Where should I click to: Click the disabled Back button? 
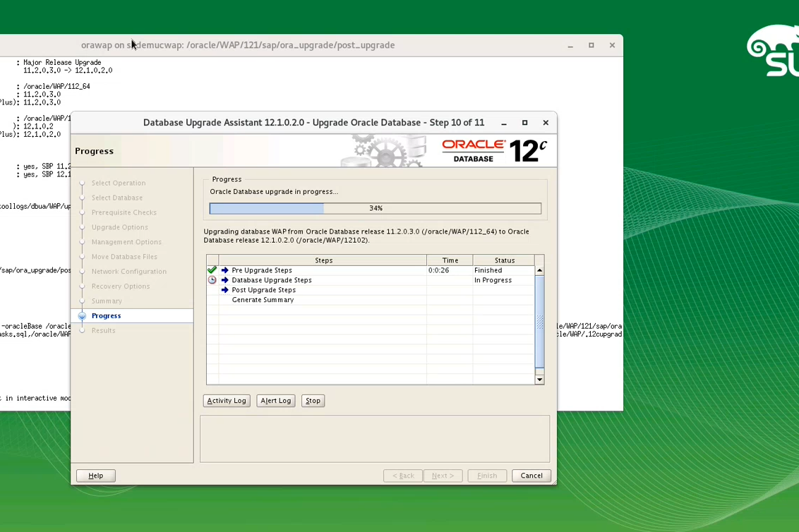point(403,476)
